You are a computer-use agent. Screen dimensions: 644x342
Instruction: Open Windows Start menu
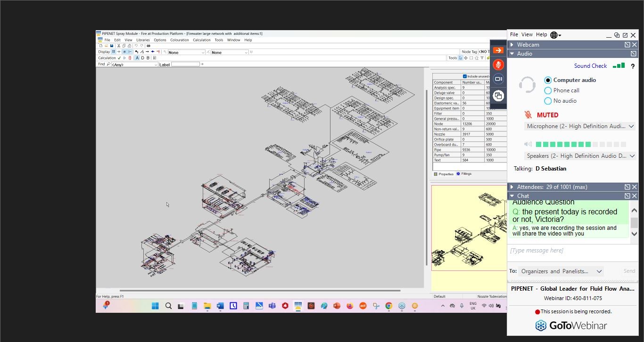(155, 306)
